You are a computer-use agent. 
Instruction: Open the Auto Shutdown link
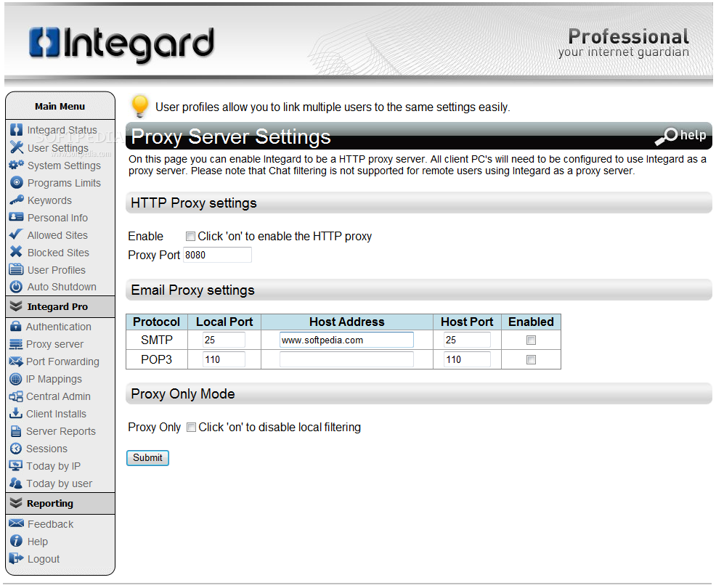[62, 287]
